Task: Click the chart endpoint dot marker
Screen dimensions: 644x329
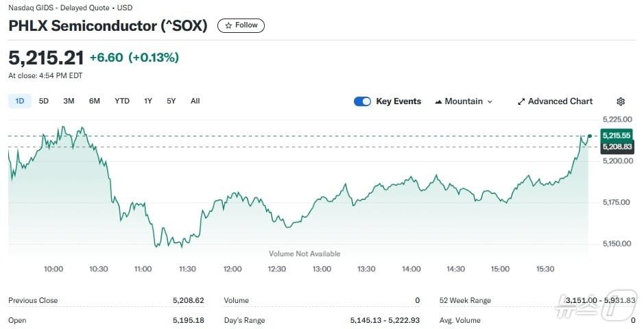Action: [x=589, y=136]
